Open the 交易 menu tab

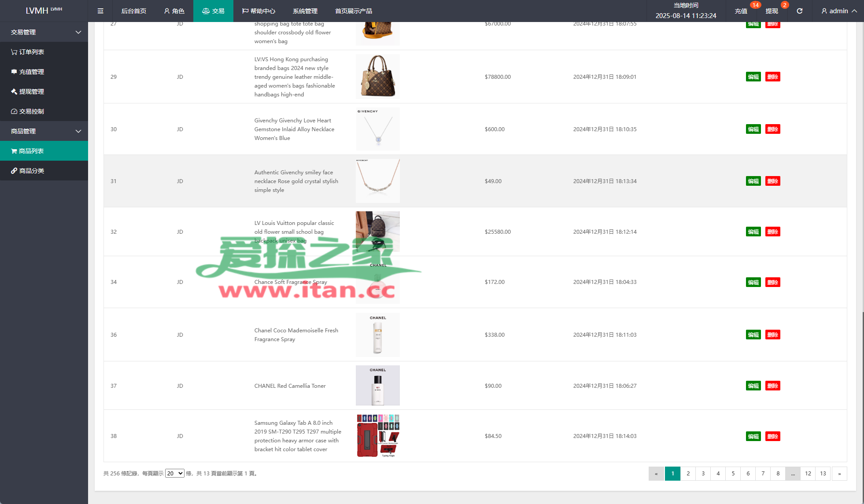coord(213,11)
